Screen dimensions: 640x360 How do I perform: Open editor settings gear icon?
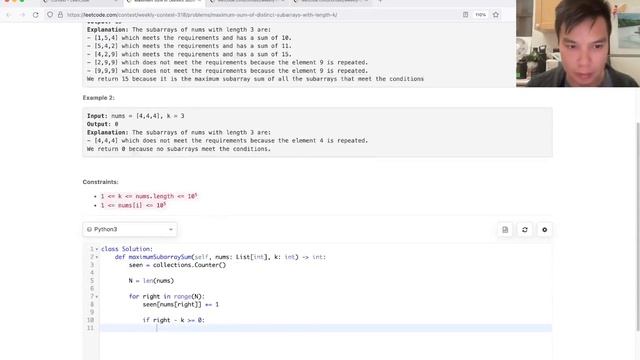tap(544, 230)
